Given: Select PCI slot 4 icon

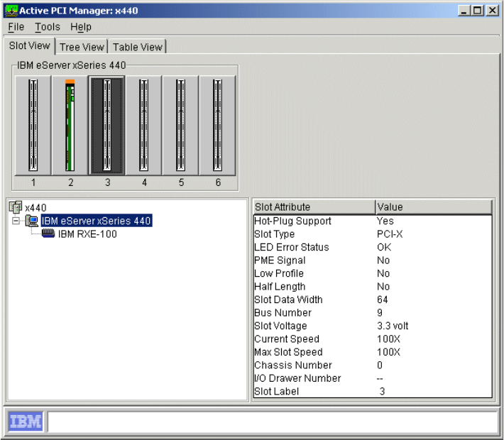Looking at the screenshot, I should coord(143,126).
